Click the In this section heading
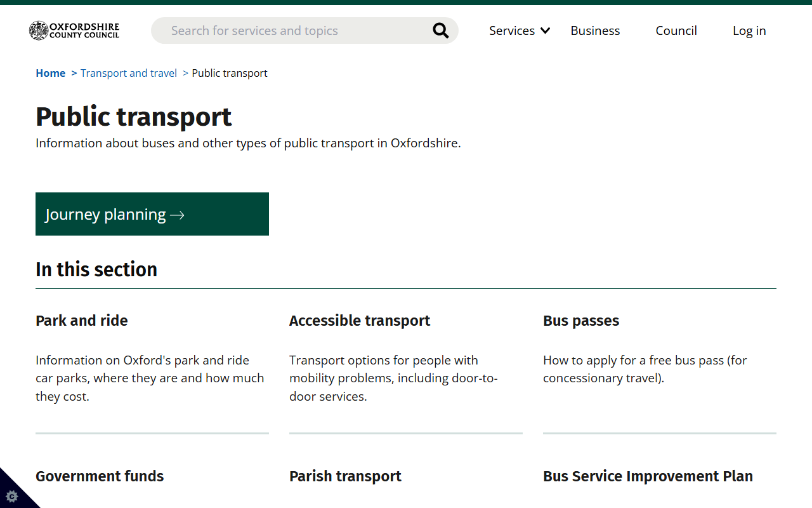Screen dimensions: 812x508 tap(96, 269)
